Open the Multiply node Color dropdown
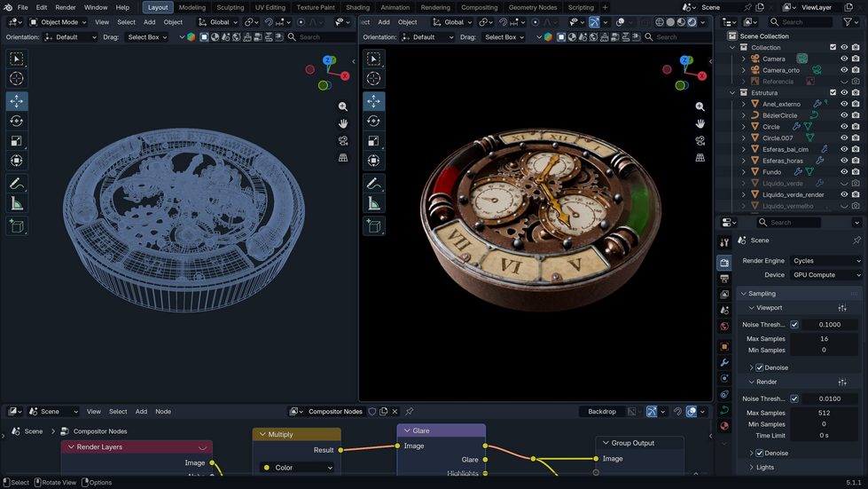The height and width of the screenshot is (489, 868). [x=298, y=468]
